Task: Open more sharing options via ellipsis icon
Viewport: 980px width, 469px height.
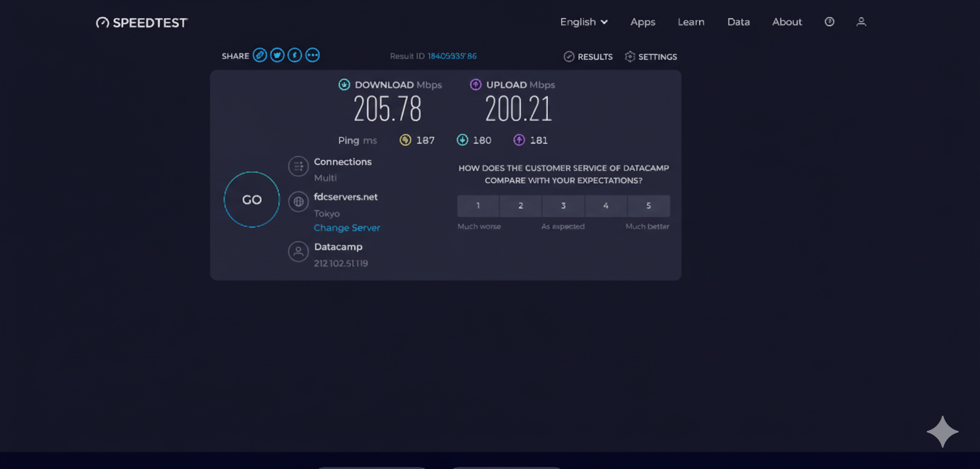Action: pyautogui.click(x=312, y=55)
